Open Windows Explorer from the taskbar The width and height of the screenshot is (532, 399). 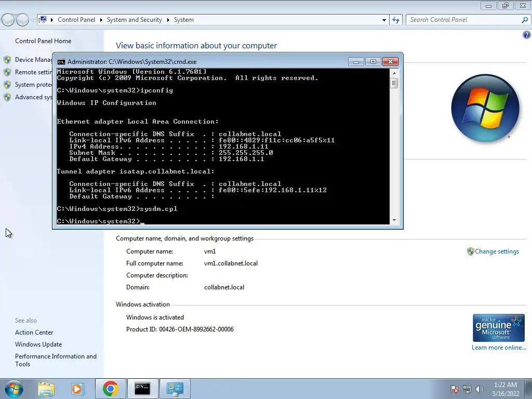point(46,389)
